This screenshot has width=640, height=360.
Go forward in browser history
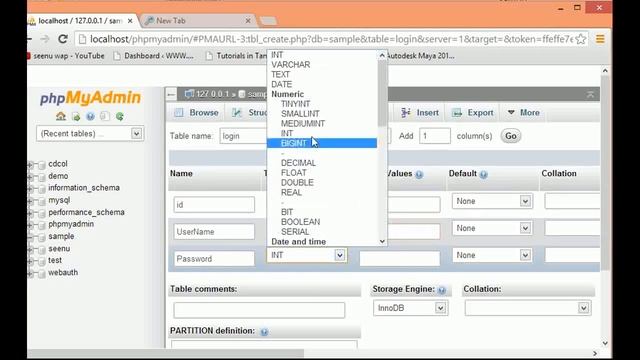coord(45,39)
